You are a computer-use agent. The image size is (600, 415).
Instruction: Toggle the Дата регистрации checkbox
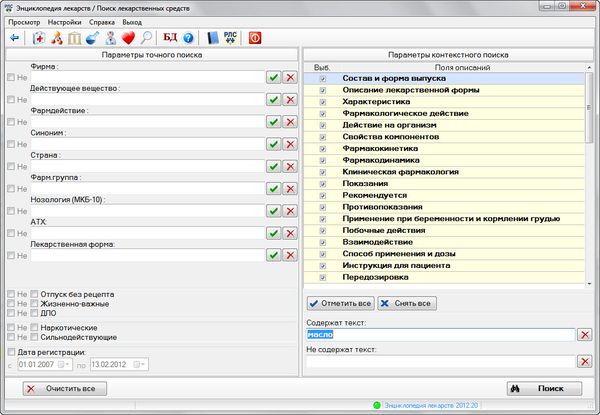[x=12, y=351]
